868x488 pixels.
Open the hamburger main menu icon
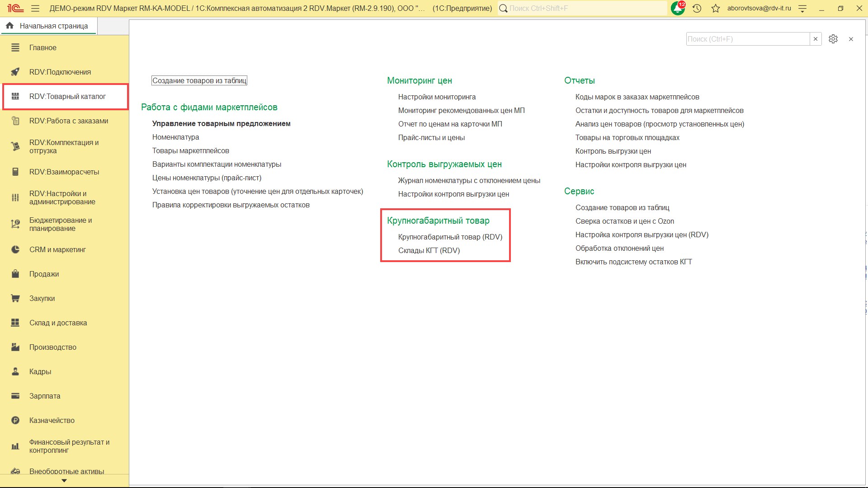[35, 8]
